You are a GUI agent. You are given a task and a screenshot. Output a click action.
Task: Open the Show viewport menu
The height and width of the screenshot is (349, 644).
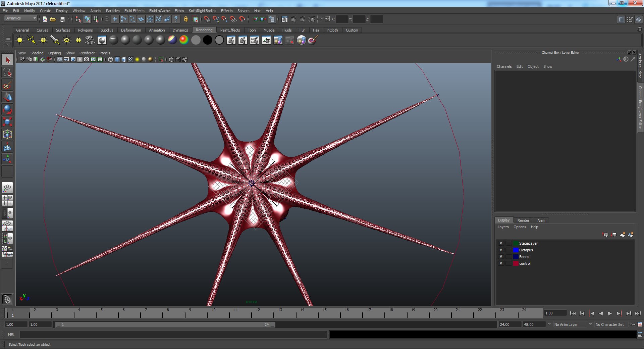[70, 53]
